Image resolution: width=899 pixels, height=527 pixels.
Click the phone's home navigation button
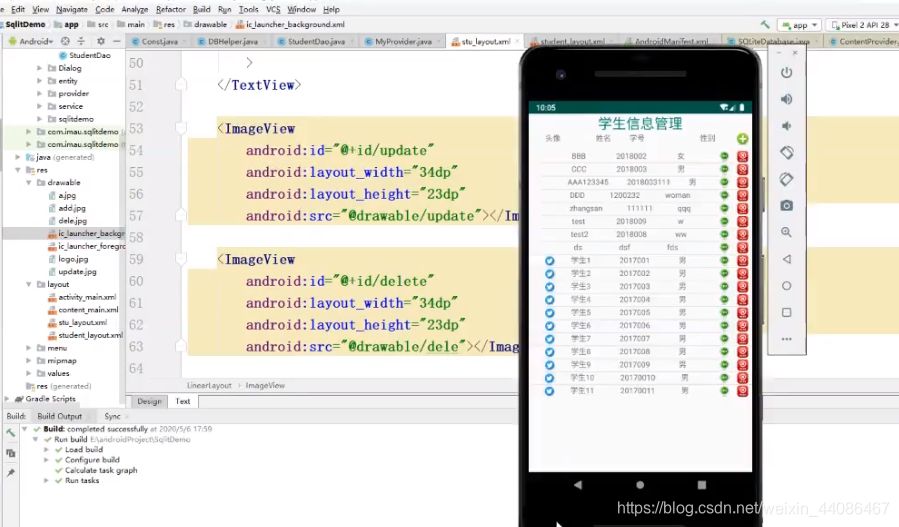(x=640, y=485)
